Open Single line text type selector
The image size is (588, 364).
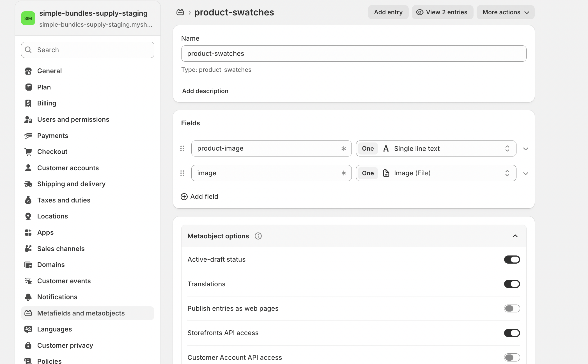436,149
